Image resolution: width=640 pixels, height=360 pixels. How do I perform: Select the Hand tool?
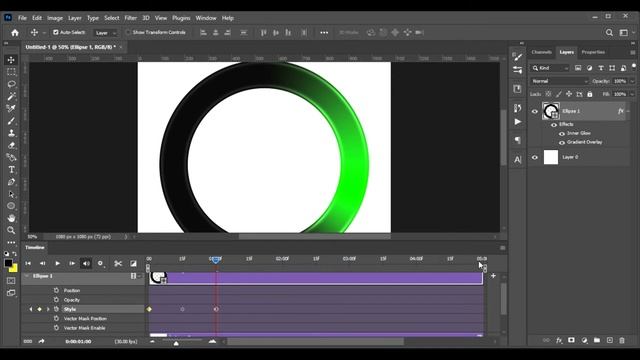click(x=11, y=218)
